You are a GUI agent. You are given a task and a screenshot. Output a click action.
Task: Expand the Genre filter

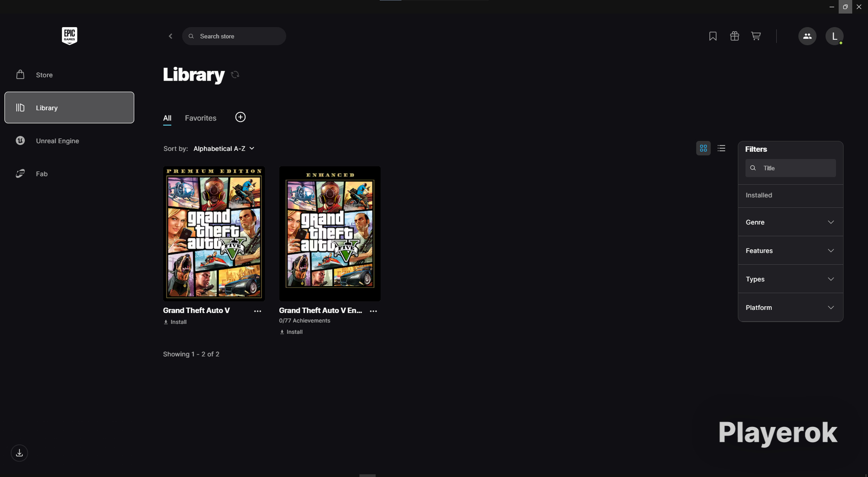[x=790, y=222]
